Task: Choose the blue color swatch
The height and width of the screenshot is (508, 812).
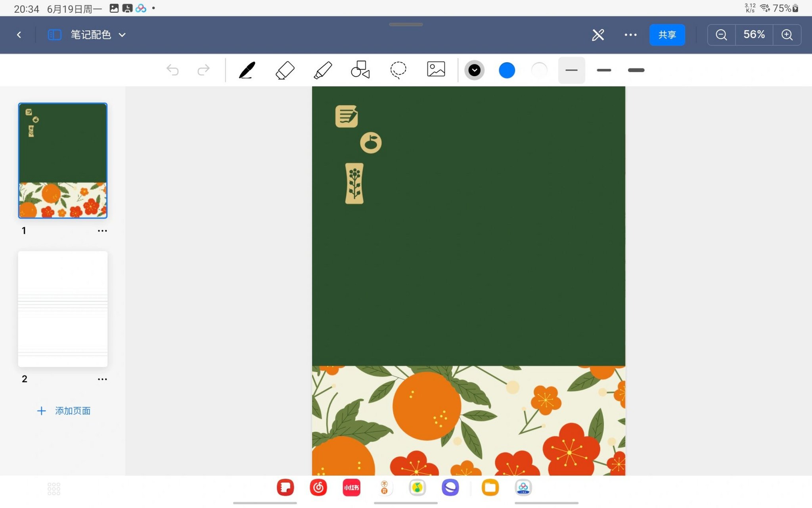Action: pos(507,70)
